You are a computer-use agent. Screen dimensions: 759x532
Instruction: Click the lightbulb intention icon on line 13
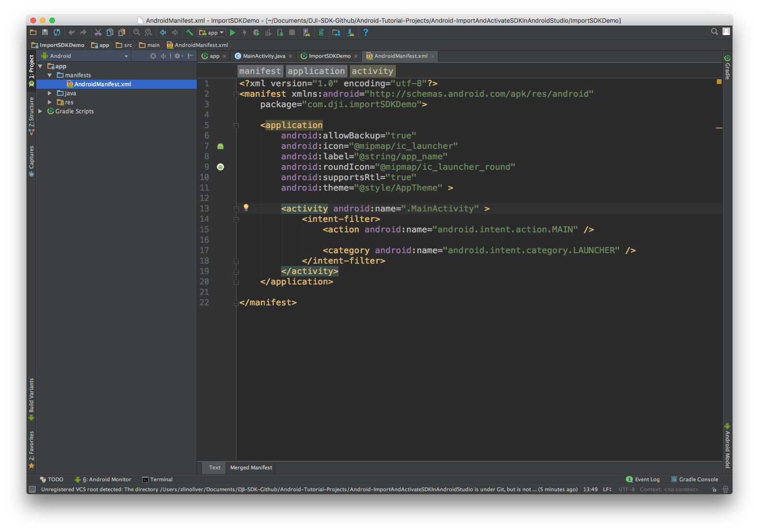pyautogui.click(x=246, y=208)
